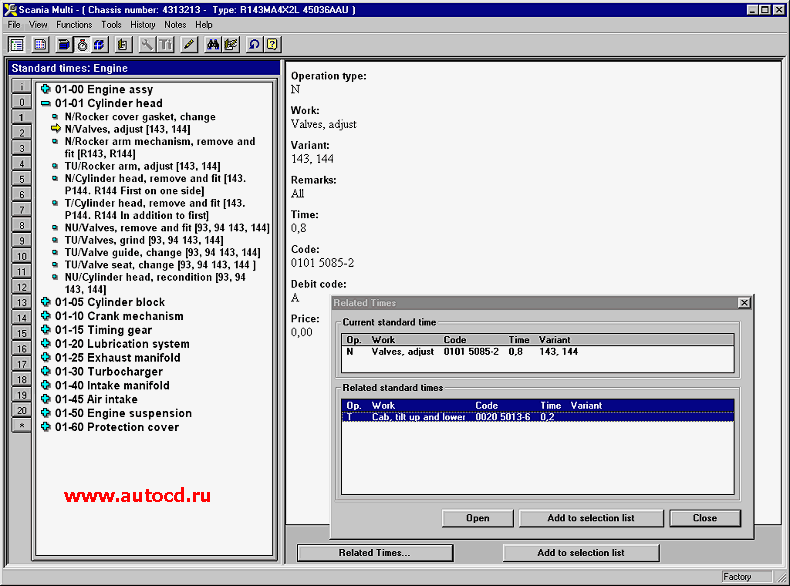This screenshot has width=790, height=586.
Task: Click side index button 1
Action: 22,117
